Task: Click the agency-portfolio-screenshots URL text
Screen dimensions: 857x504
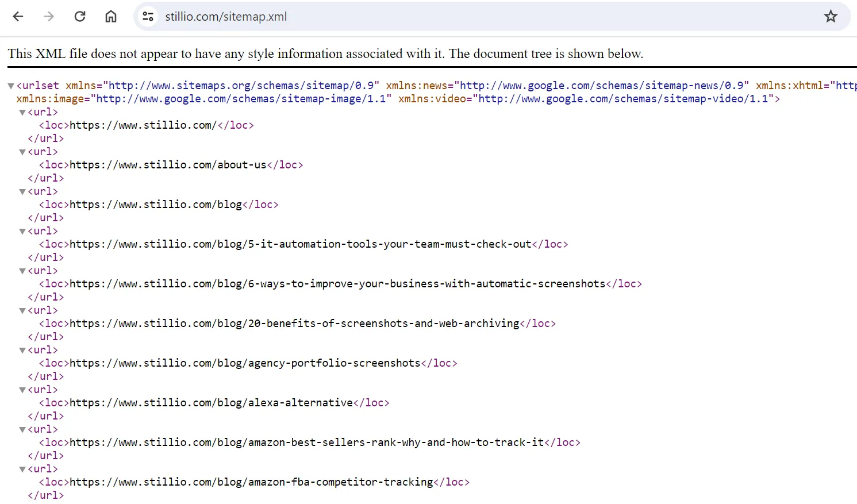Action: coord(245,363)
